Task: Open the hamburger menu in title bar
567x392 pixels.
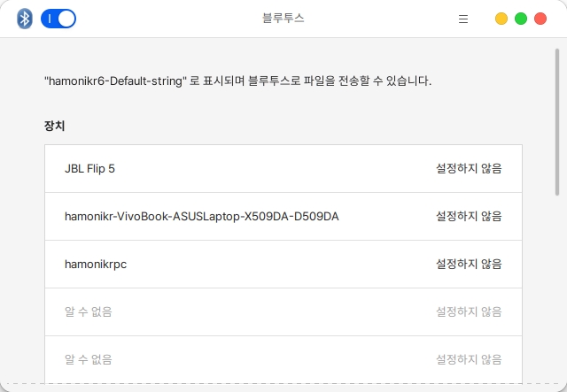Action: (x=463, y=19)
